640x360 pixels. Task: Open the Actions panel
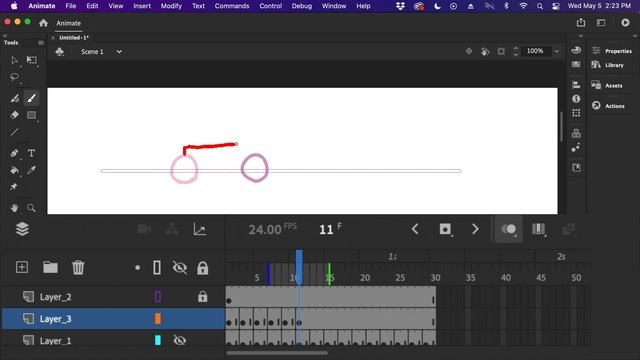pyautogui.click(x=608, y=106)
